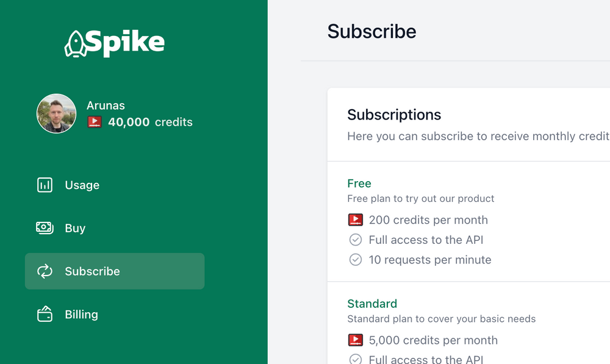Screen dimensions: 610x364
Task: Click the checkmark beside Full access to the API
Action: click(x=356, y=240)
